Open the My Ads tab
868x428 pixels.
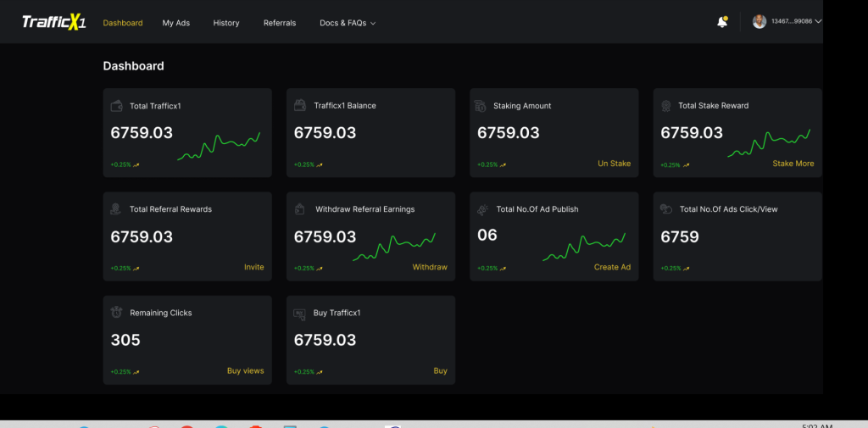176,23
